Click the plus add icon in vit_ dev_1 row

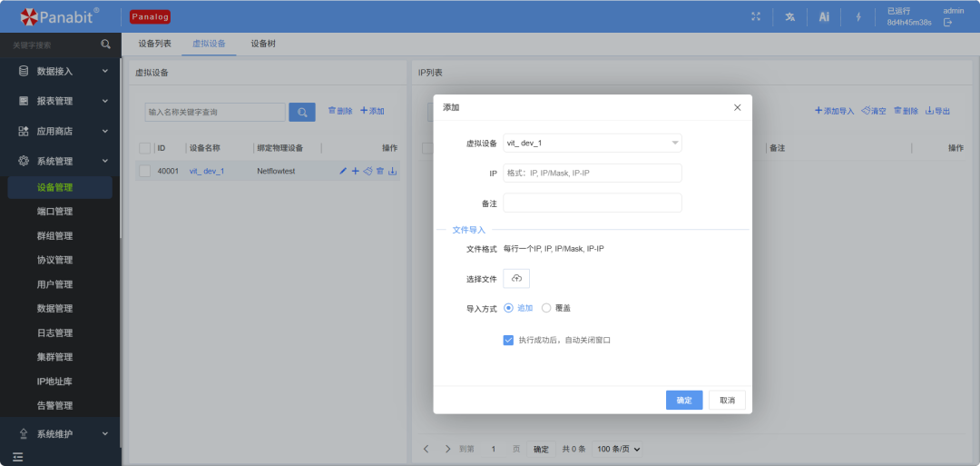coord(355,171)
